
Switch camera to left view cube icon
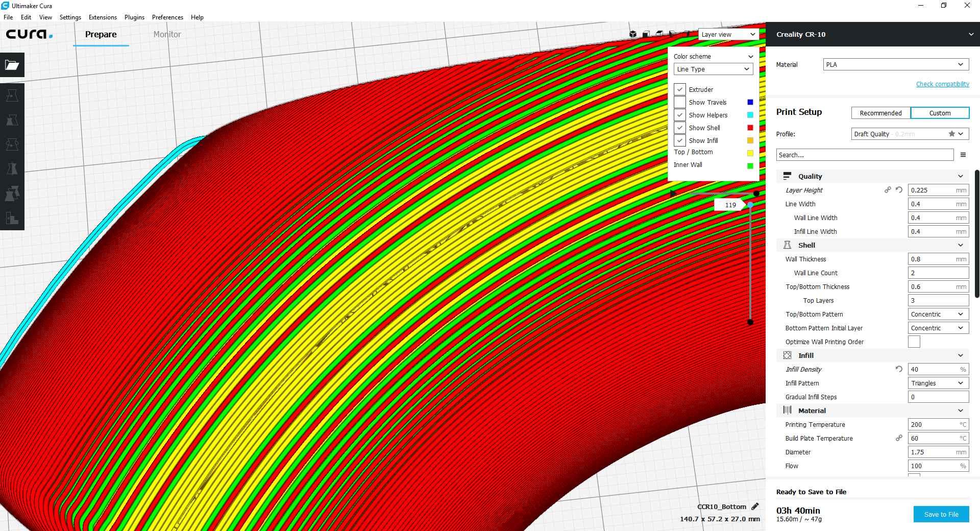[673, 34]
